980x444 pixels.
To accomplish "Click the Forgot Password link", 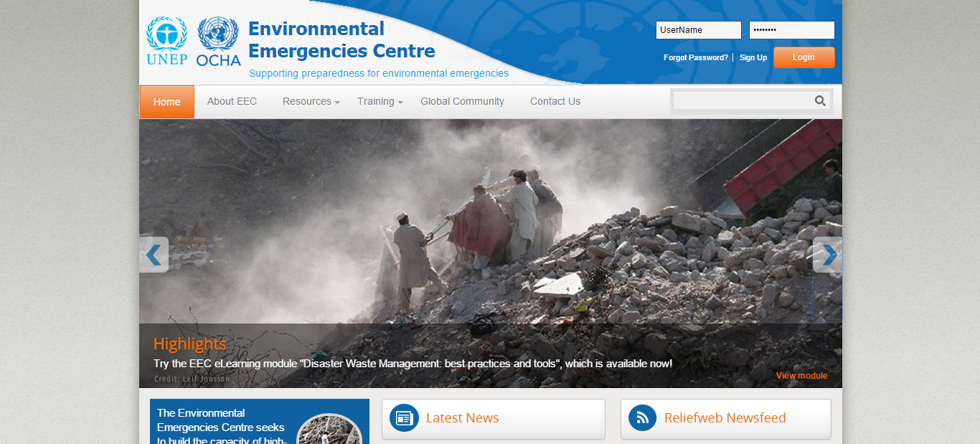I will (695, 57).
